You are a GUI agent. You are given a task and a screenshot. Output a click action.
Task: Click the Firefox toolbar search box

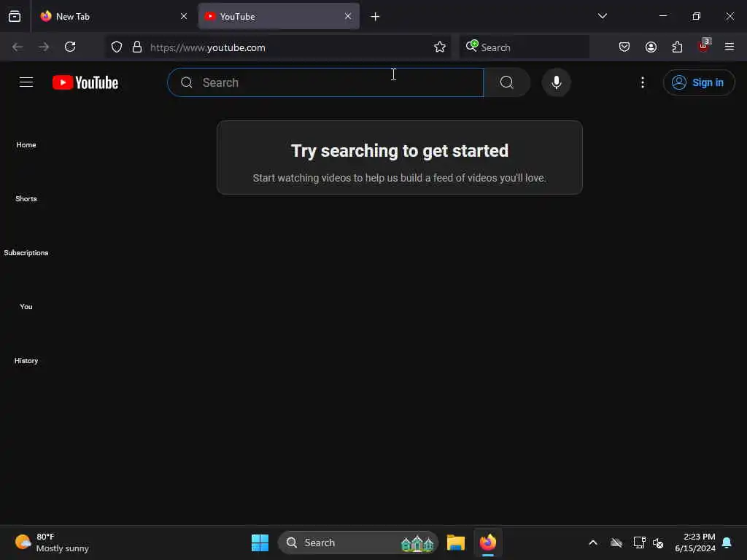(524, 47)
